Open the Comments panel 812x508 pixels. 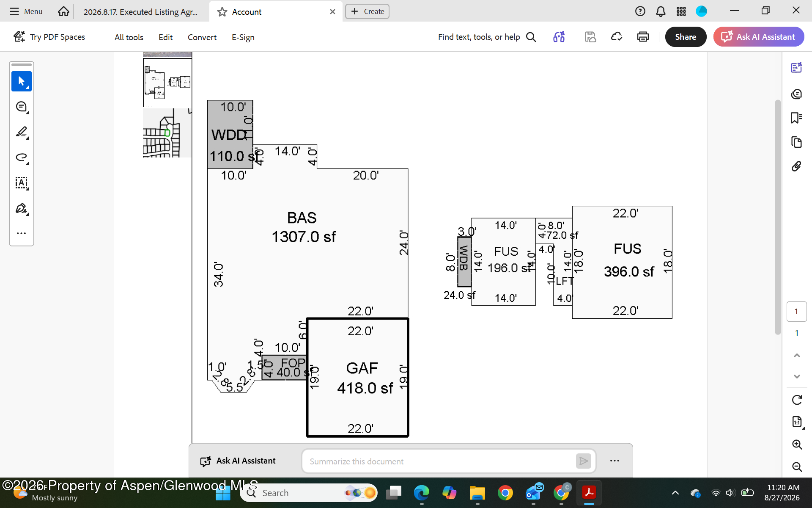click(x=796, y=94)
